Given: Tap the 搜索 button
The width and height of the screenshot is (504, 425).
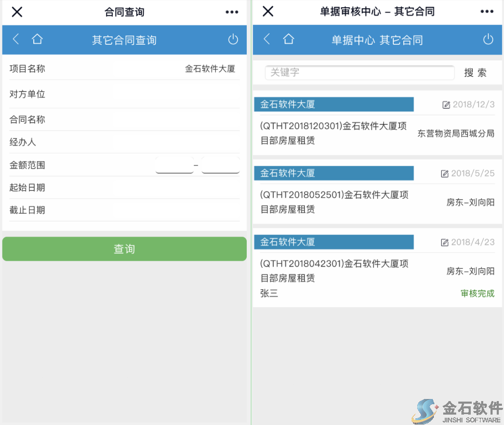Looking at the screenshot, I should coord(475,73).
